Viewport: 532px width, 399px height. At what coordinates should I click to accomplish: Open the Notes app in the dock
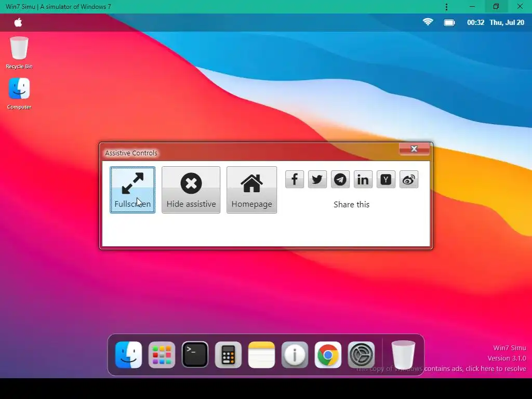pyautogui.click(x=261, y=355)
